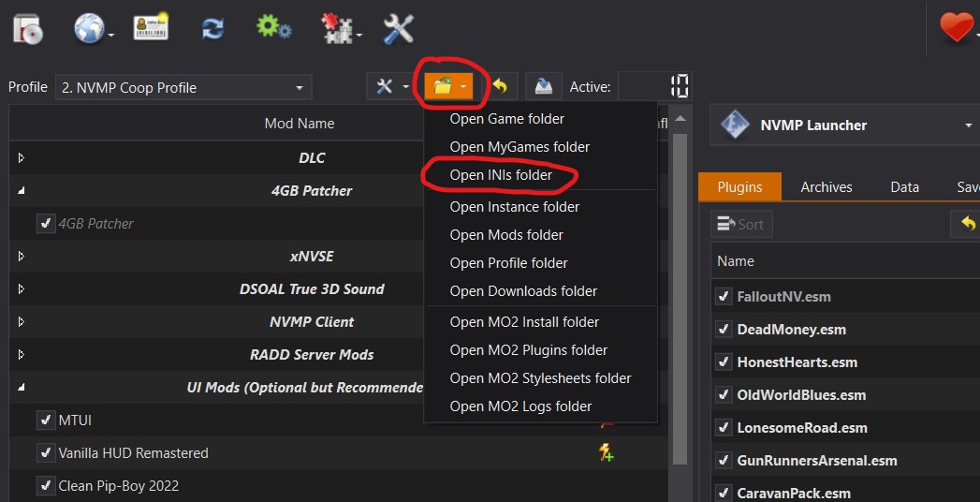Click the plugins restore backup yellow arrow
This screenshot has width=980, height=502.
968,223
